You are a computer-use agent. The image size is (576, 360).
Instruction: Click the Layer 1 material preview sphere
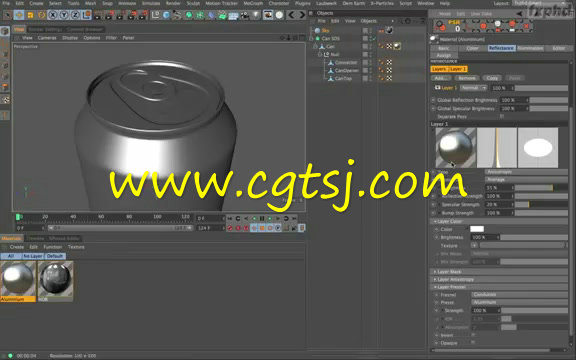(456, 148)
